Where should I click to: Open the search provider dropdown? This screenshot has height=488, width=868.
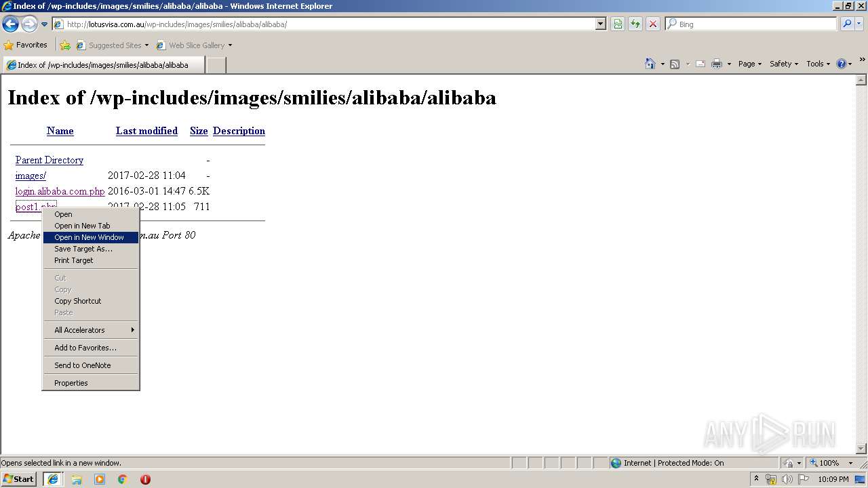pyautogui.click(x=859, y=24)
